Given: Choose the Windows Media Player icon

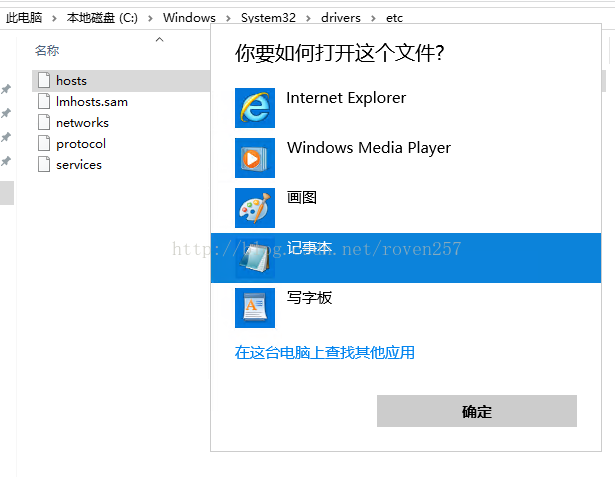Looking at the screenshot, I should coord(255,158).
